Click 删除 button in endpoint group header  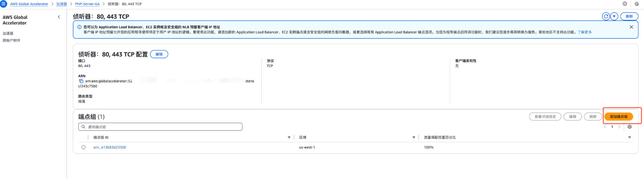[x=593, y=117]
